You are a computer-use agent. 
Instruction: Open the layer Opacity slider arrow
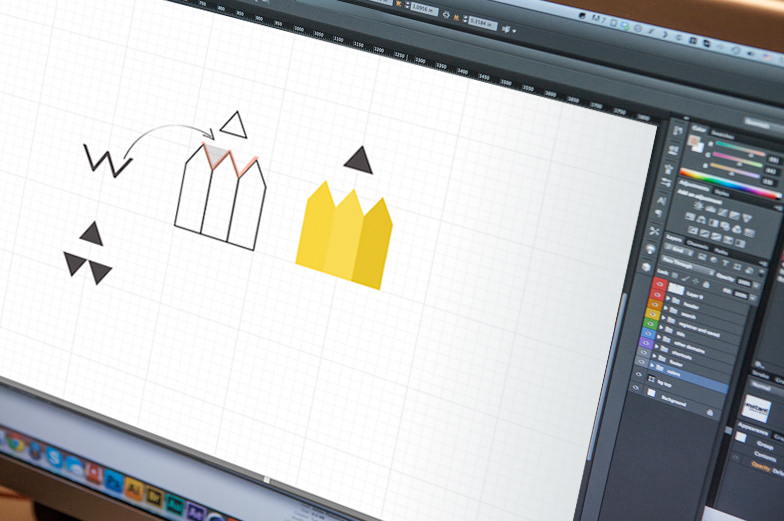(756, 285)
